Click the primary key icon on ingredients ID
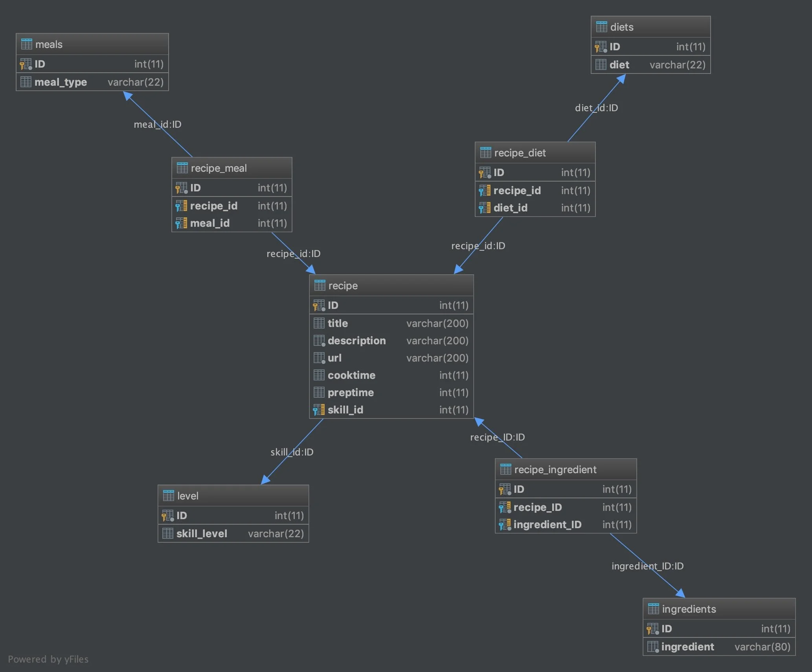The image size is (812, 672). (653, 628)
